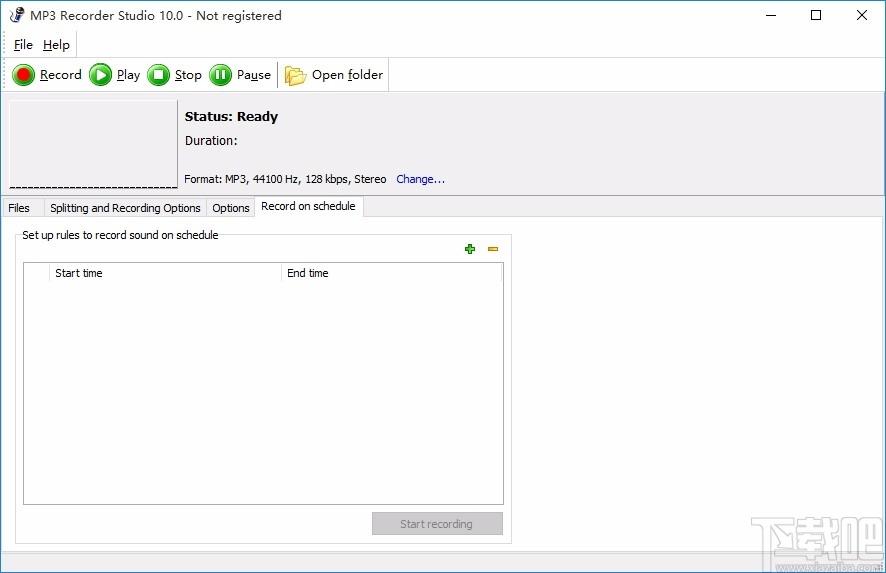Minimize the MP3 Recorder Studio window

pyautogui.click(x=771, y=15)
